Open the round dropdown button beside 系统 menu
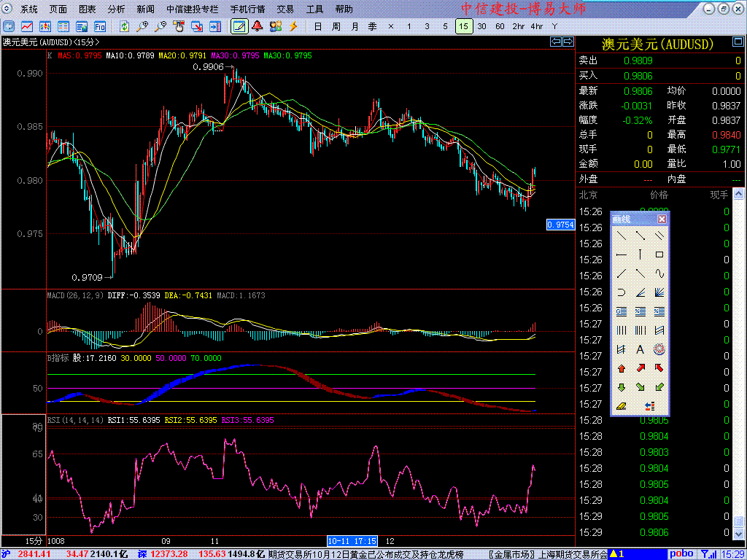The image size is (747, 560). (8, 9)
